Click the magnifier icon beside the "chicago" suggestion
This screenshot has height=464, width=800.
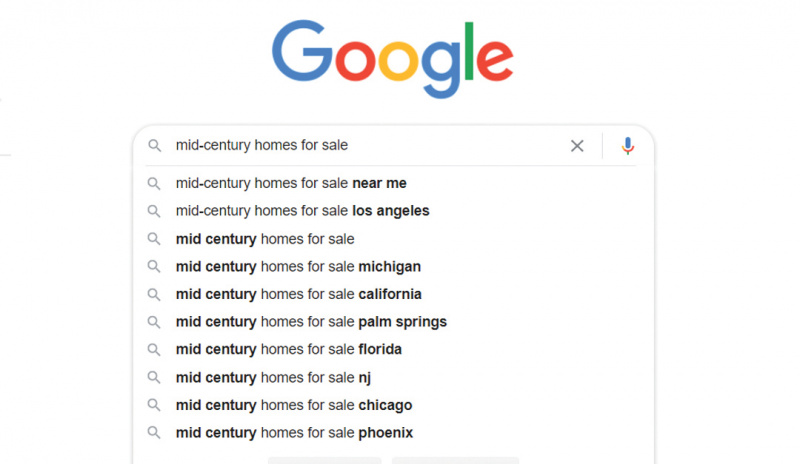(x=154, y=405)
